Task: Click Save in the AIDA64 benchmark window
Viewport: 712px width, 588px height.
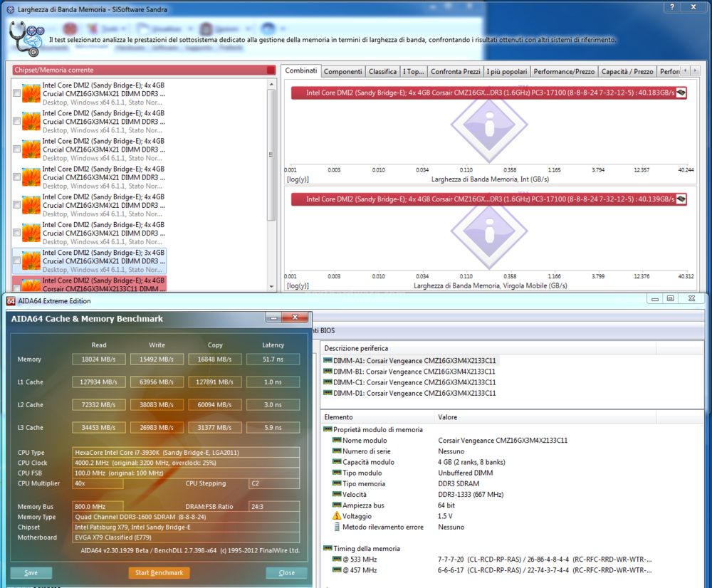Action: (x=31, y=572)
